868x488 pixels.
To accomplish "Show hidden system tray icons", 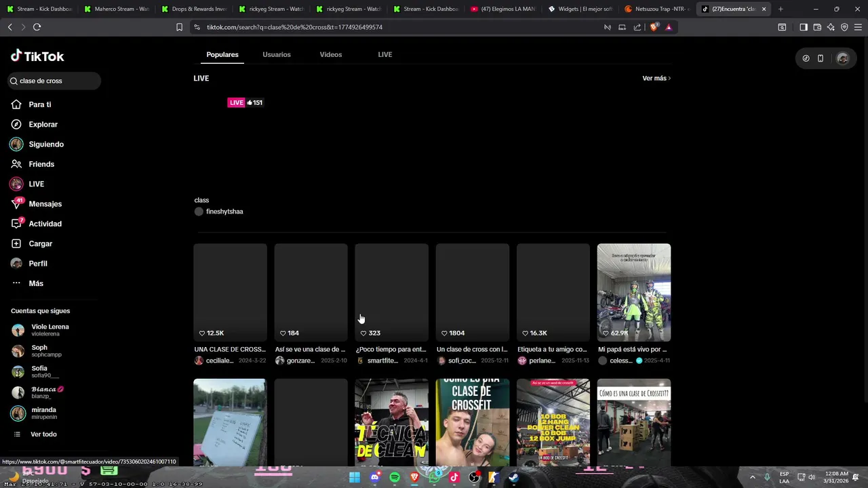I will click(752, 477).
